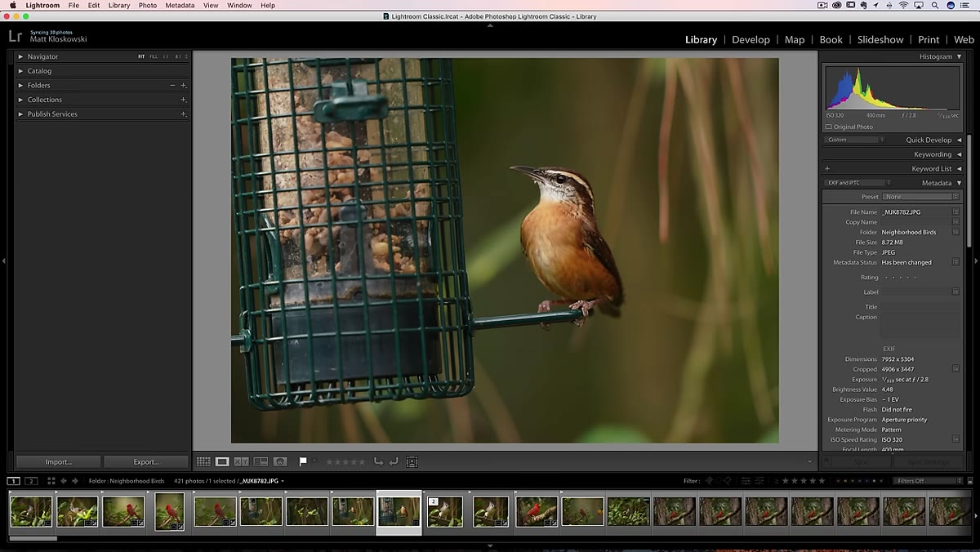Viewport: 980px width, 552px height.
Task: Open Survey view
Action: (x=261, y=461)
